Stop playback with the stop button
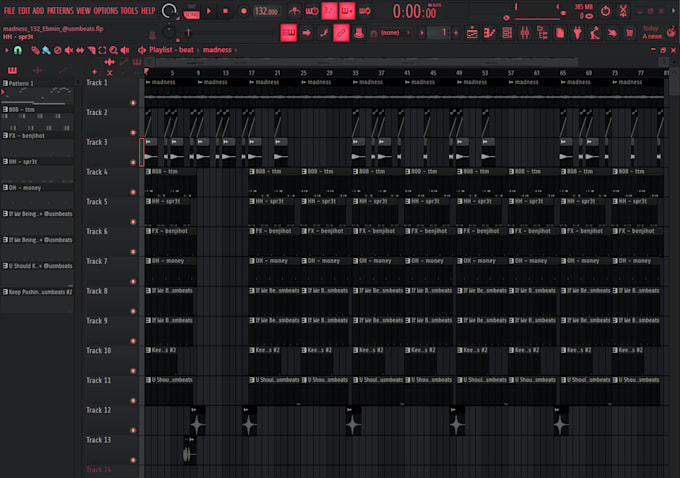This screenshot has width=680, height=478. (x=226, y=11)
